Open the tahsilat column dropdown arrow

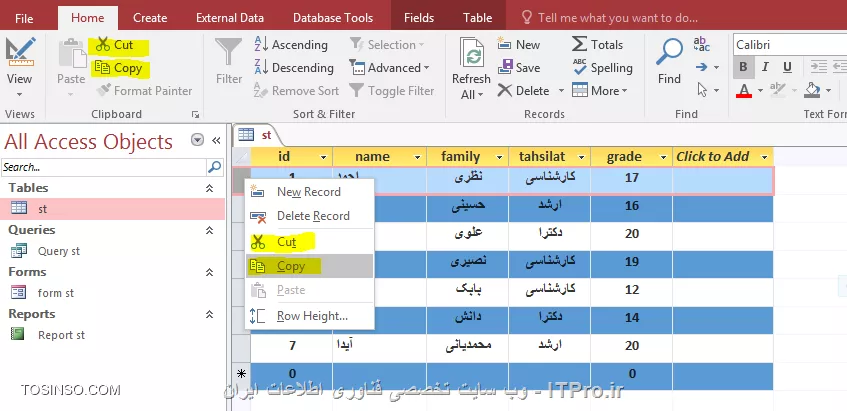coord(581,157)
